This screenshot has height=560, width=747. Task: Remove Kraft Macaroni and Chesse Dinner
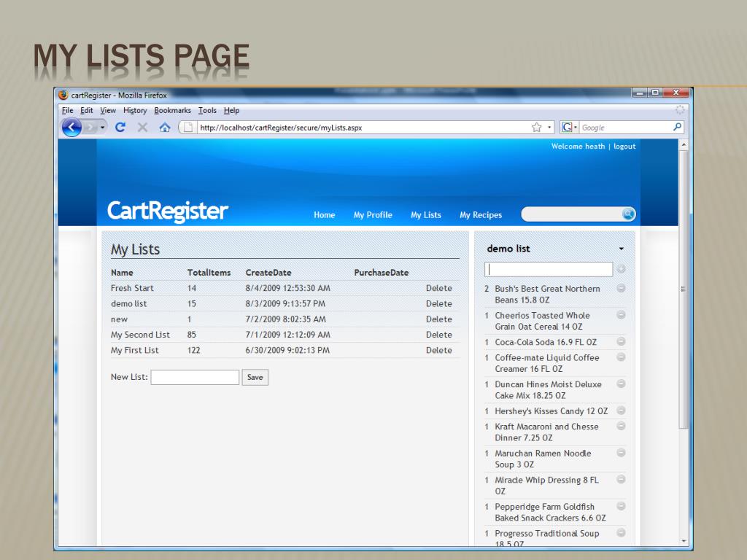coord(621,426)
